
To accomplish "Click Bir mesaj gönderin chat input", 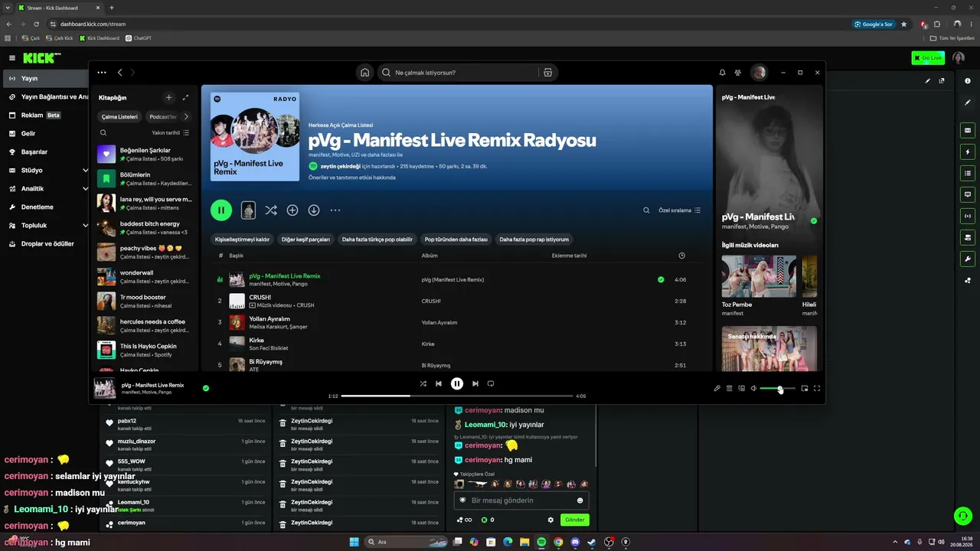I will pyautogui.click(x=521, y=500).
